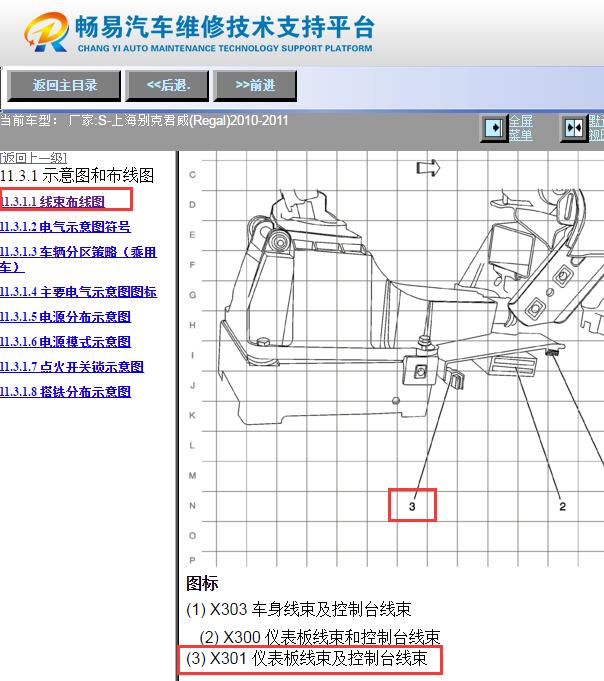
Task: Select legend entry (2) X300 仪表板线束和控制台线束
Action: click(320, 637)
